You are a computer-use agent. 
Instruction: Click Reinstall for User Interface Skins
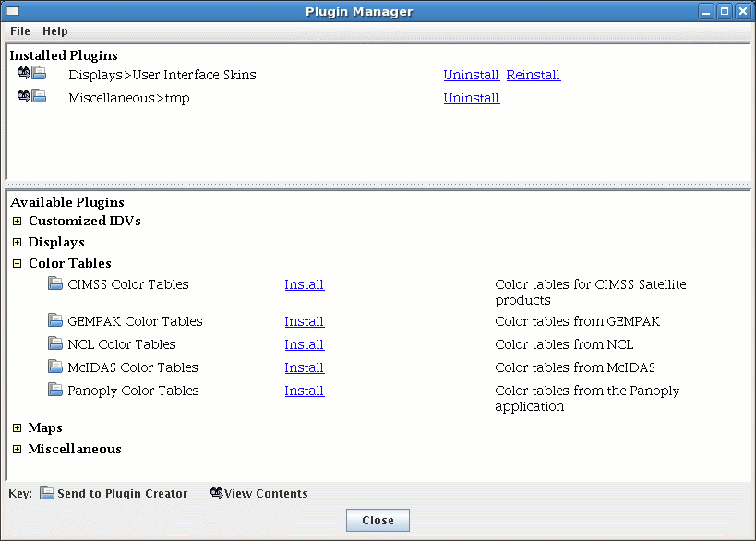(533, 75)
